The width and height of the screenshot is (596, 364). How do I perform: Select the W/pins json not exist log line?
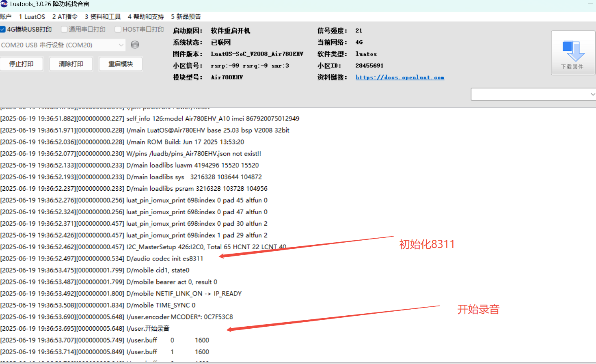point(131,153)
